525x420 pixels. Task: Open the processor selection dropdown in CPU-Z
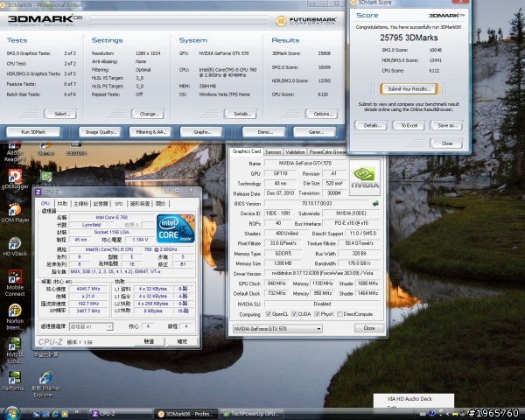tap(91, 326)
